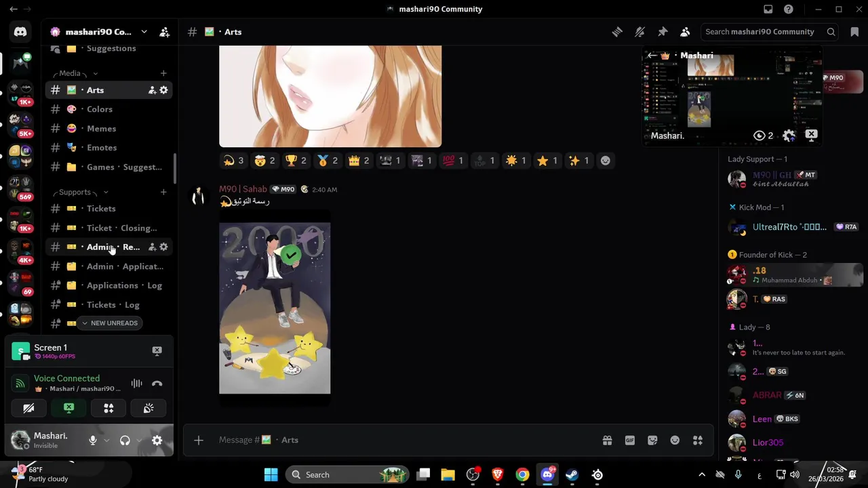
Task: Open the Applications Log channel
Action: 108,285
